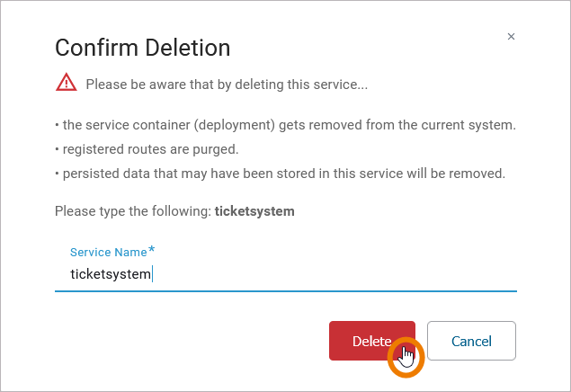Click the bold ticketsystem confirmation name
The height and width of the screenshot is (392, 571).
tap(254, 211)
